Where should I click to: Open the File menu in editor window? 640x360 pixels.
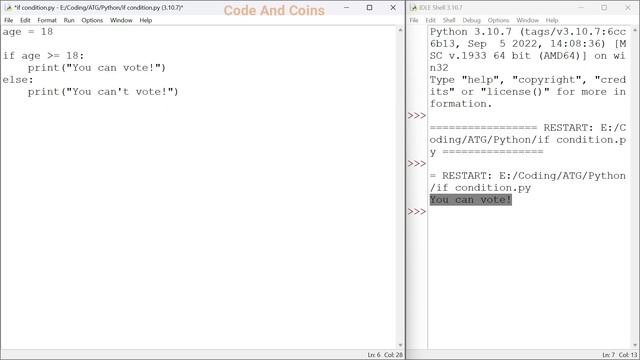(x=9, y=20)
